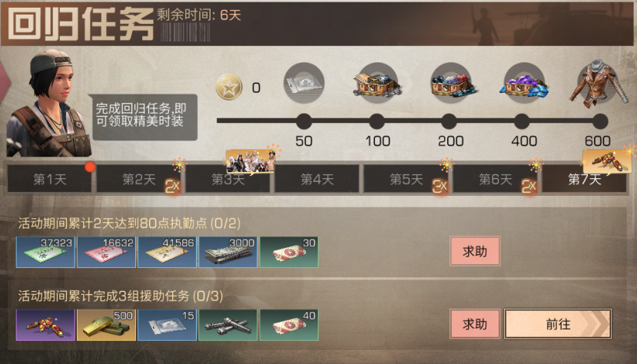
Task: Click the 400 point marker on progress bar
Action: (522, 121)
